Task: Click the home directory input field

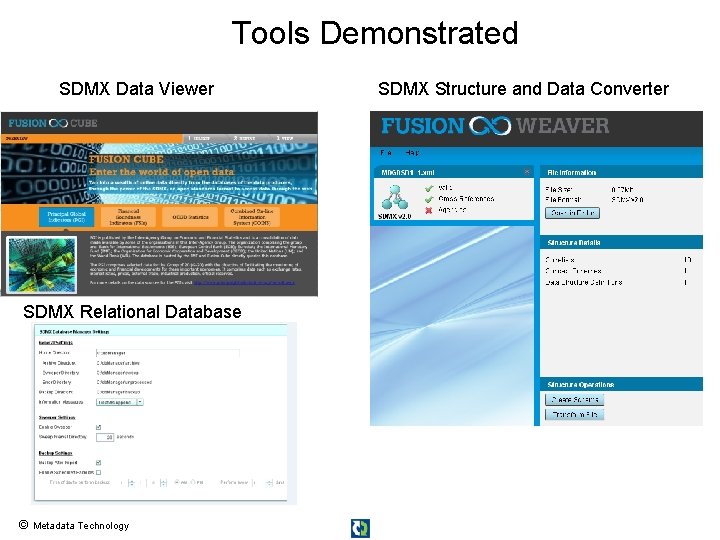Action: (168, 353)
